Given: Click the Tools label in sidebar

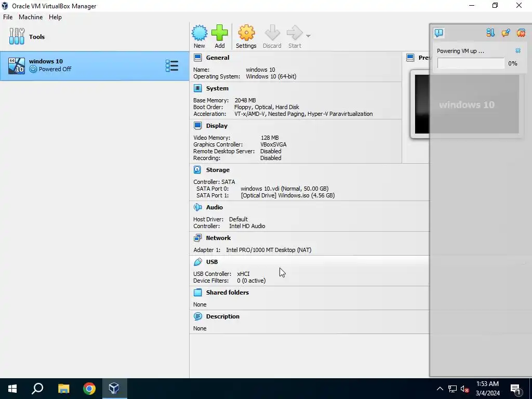Looking at the screenshot, I should pos(37,37).
